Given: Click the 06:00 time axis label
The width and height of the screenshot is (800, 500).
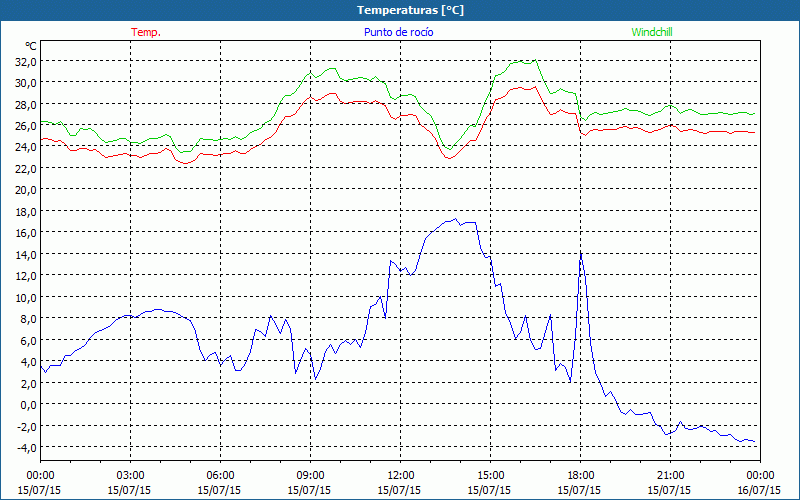Looking at the screenshot, I should coord(220,476).
